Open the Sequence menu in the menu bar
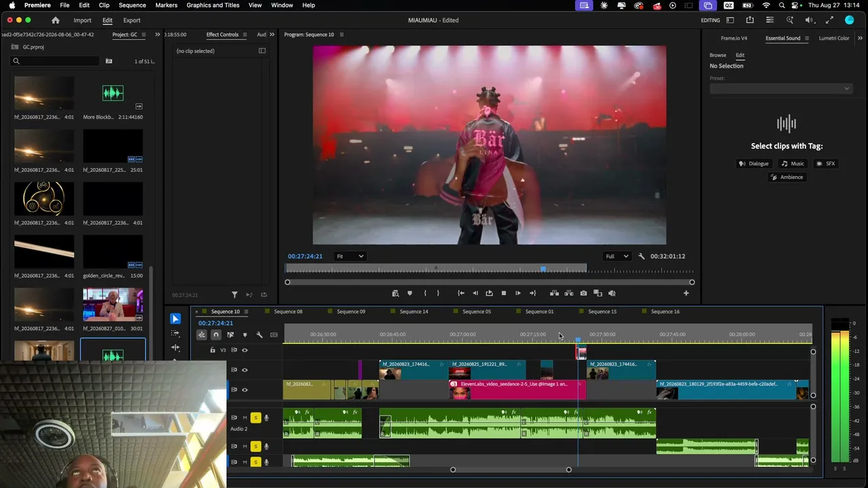Image resolution: width=868 pixels, height=488 pixels. (132, 5)
